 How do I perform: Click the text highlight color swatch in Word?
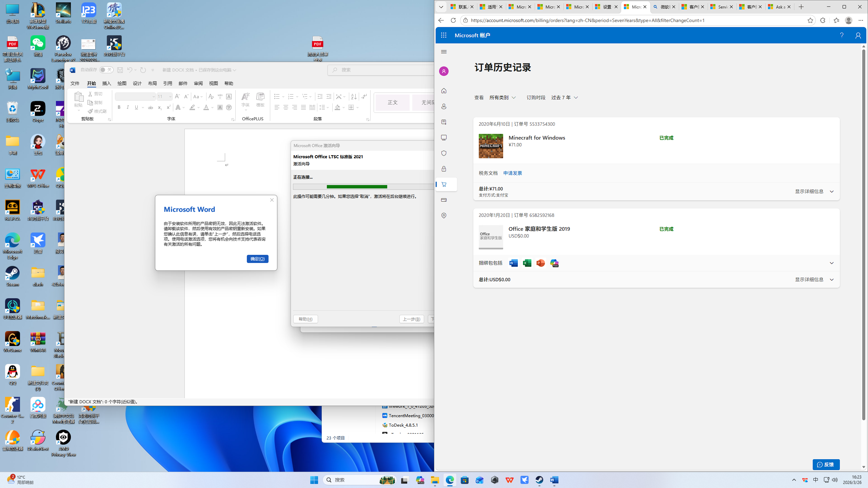click(x=192, y=107)
